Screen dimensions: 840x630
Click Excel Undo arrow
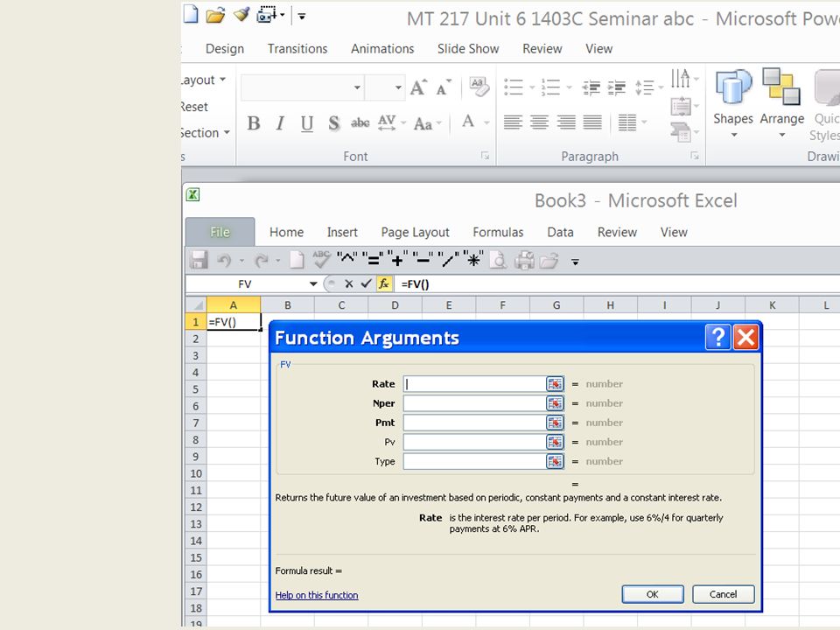click(x=224, y=261)
